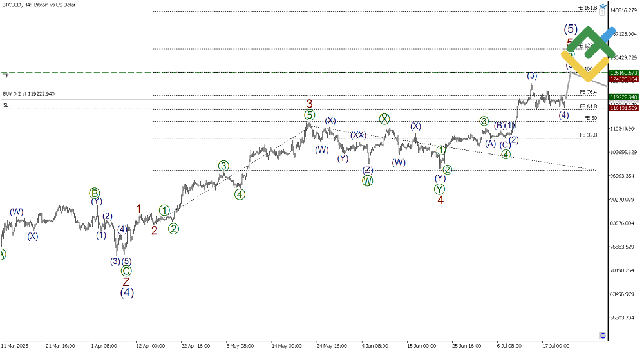Click the 1 Apr 08:00 time label
Image resolution: width=644 pixels, height=351 pixels.
click(104, 346)
